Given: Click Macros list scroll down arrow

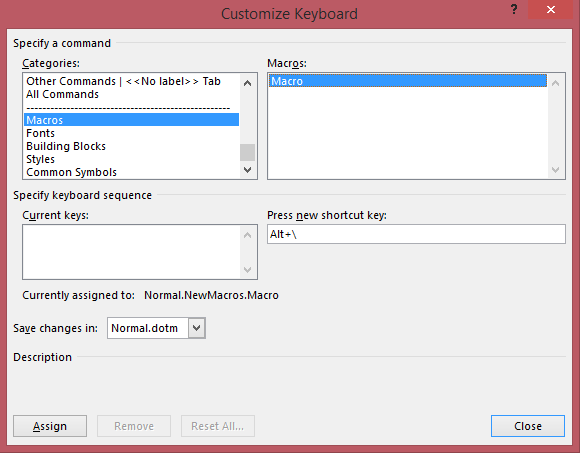Looking at the screenshot, I should 555,170.
